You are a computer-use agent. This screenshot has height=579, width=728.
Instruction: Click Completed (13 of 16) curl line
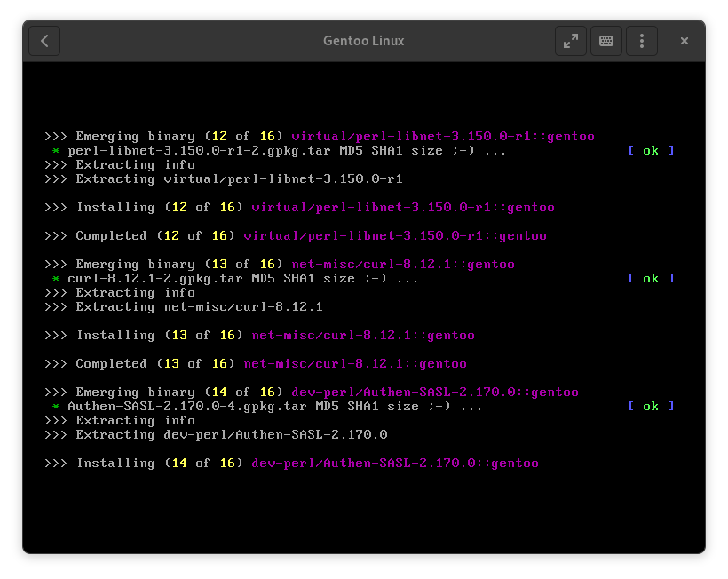coord(256,363)
